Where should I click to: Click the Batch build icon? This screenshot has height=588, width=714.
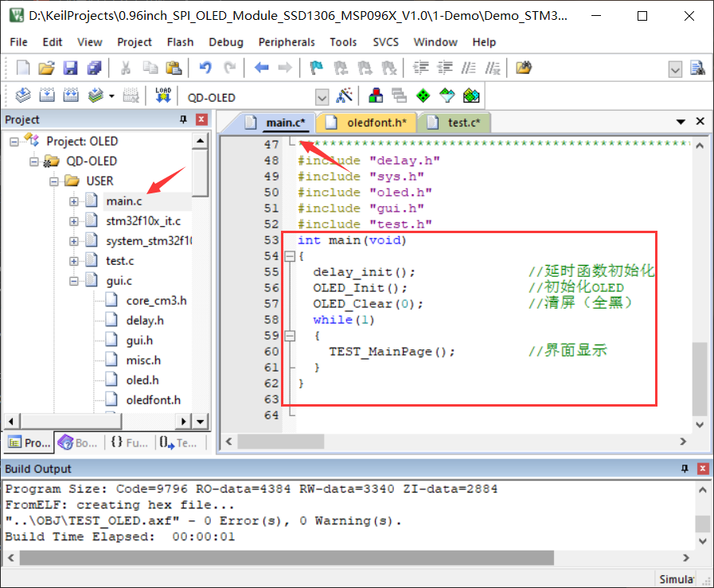(96, 95)
